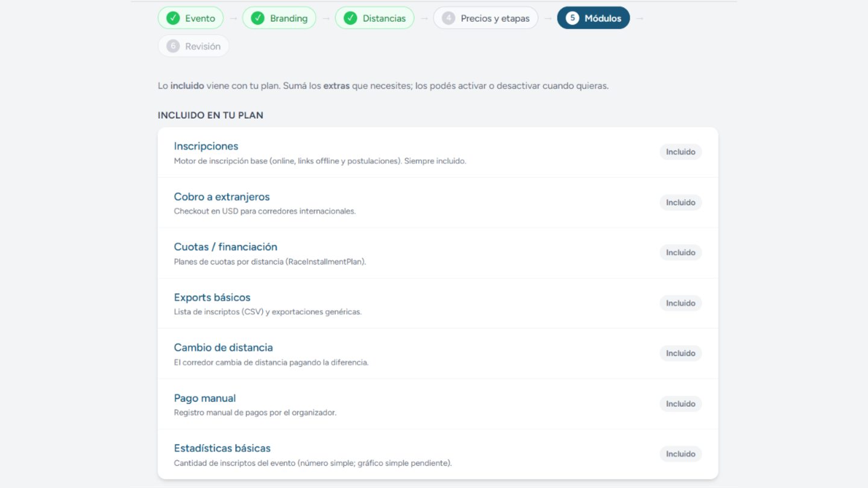Click the Incluido badge for Estadísticas básicas
868x488 pixels.
pyautogui.click(x=681, y=454)
